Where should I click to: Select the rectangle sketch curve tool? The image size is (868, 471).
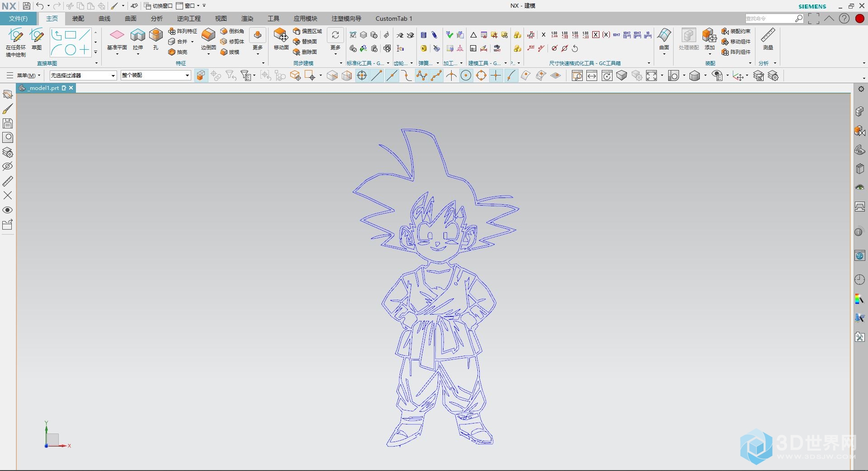click(x=71, y=35)
